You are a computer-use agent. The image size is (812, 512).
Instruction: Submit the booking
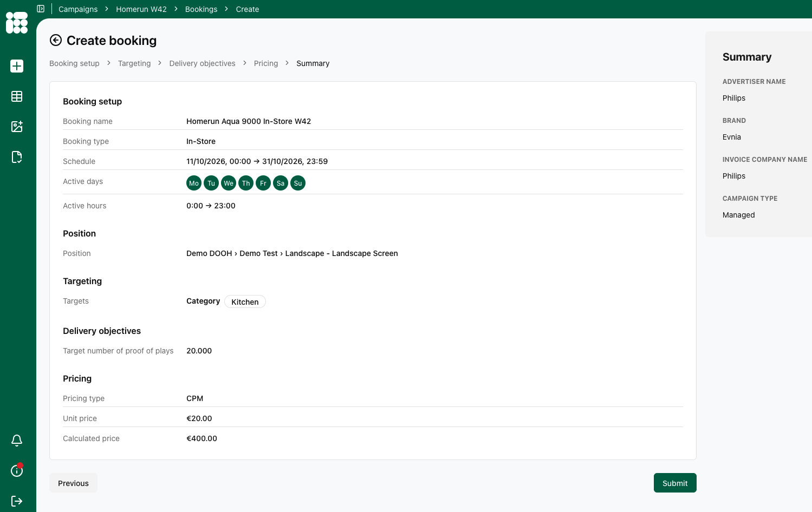(675, 483)
